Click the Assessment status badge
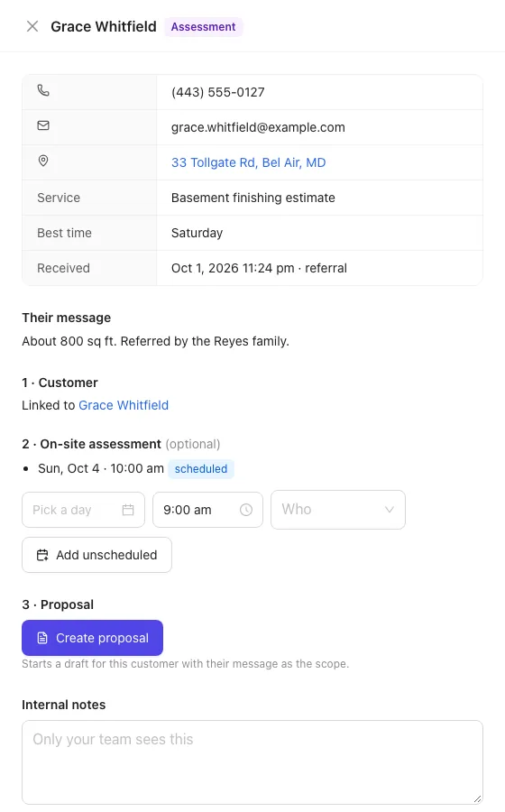 (203, 27)
